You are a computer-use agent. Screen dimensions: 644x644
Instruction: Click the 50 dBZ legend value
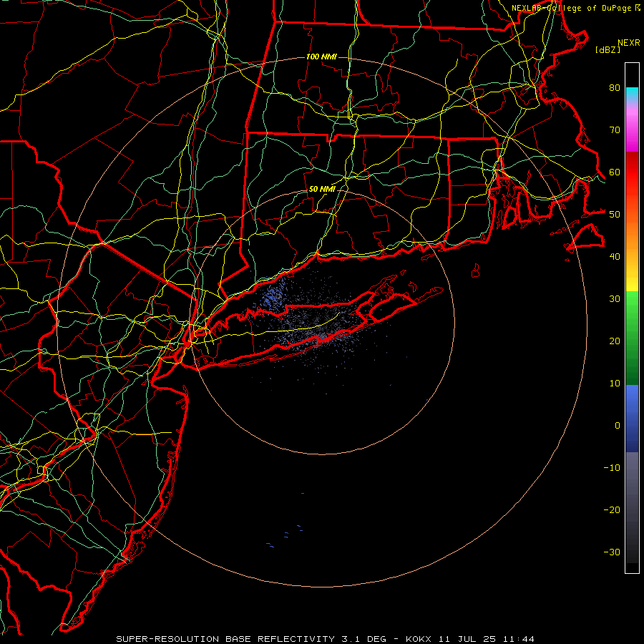pos(615,215)
